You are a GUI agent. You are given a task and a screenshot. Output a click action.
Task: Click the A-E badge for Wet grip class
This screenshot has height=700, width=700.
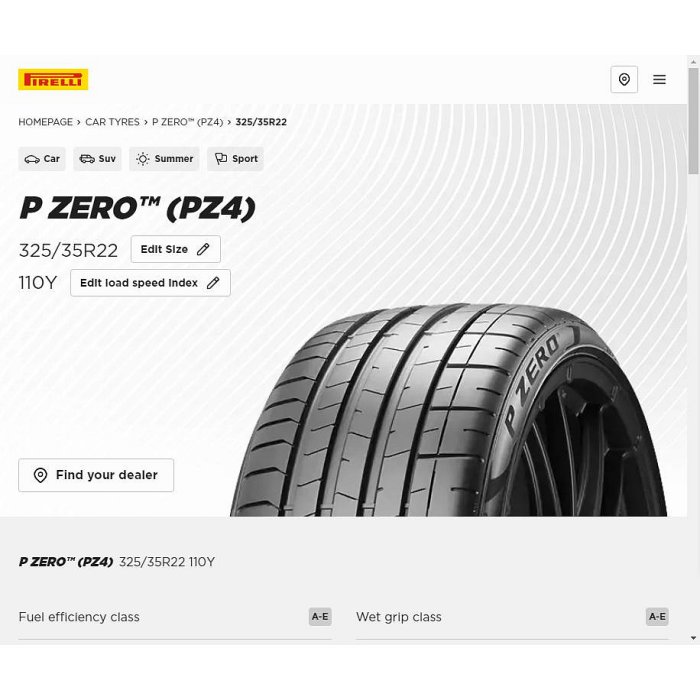point(657,617)
